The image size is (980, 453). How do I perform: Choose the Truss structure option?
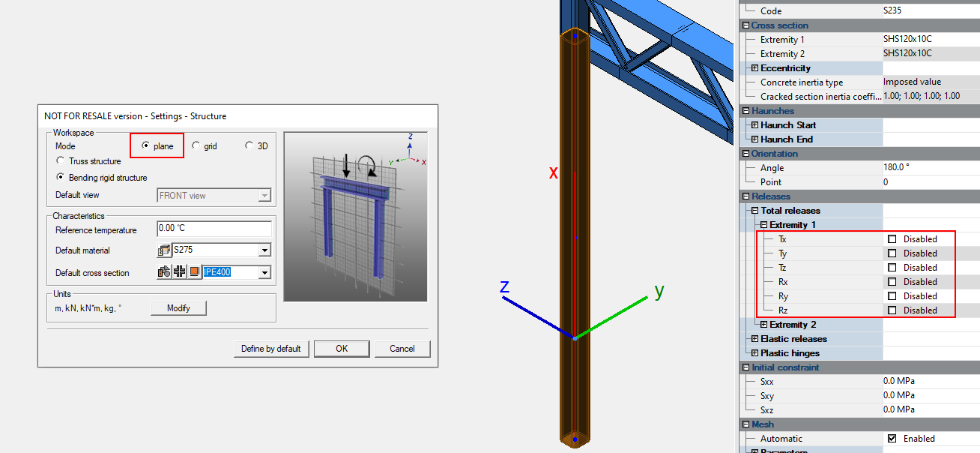click(x=61, y=161)
